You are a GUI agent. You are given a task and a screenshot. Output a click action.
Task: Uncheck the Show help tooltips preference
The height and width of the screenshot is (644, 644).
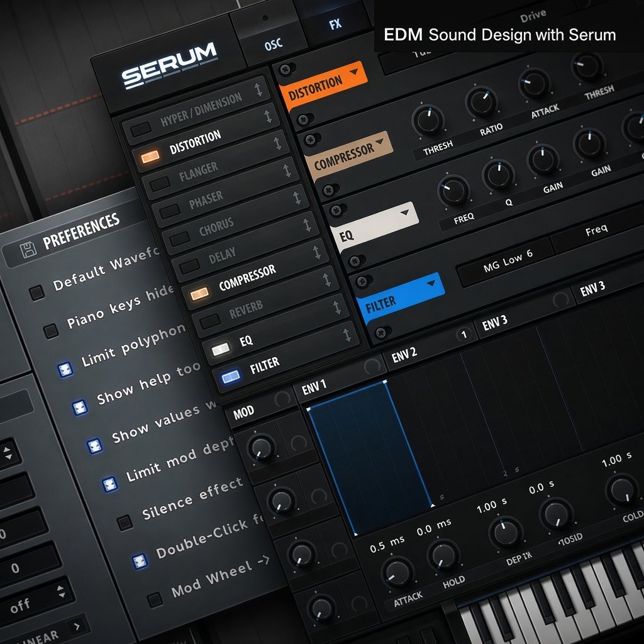80,408
